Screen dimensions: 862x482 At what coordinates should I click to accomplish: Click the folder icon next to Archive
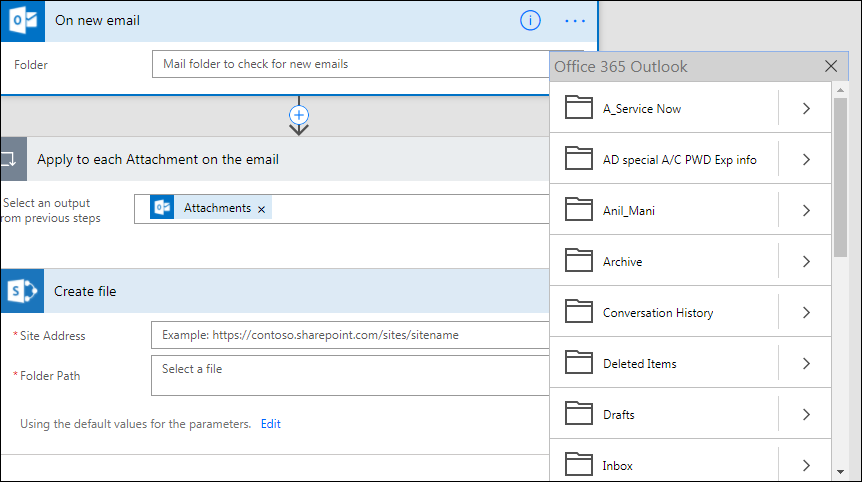pos(578,261)
